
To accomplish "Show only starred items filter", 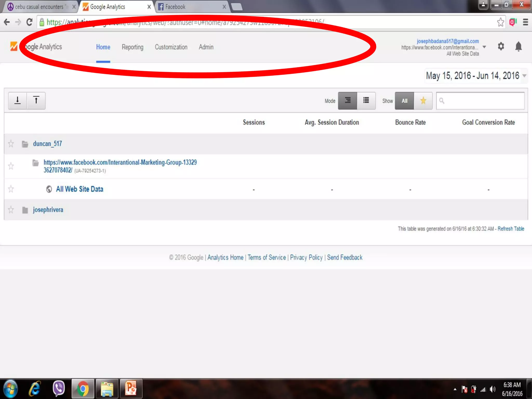I will pos(423,101).
